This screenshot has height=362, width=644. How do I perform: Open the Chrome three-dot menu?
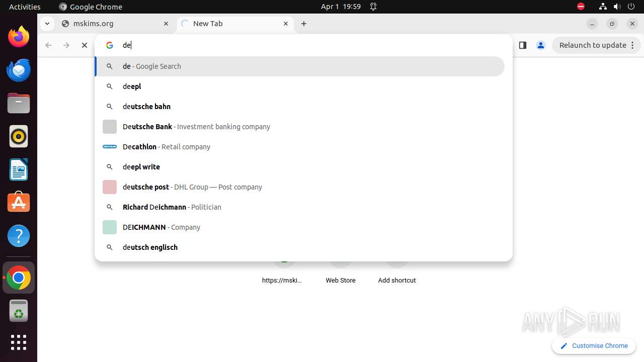(633, 45)
